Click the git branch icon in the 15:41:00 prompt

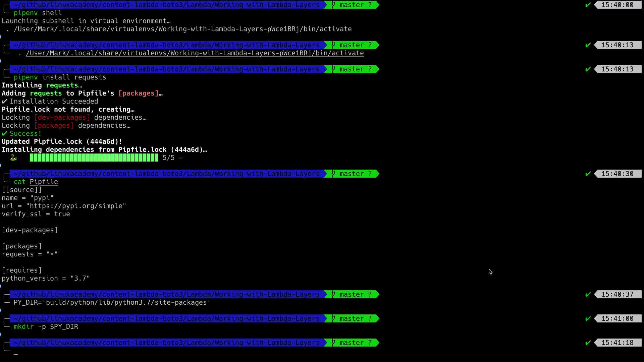[333, 318]
